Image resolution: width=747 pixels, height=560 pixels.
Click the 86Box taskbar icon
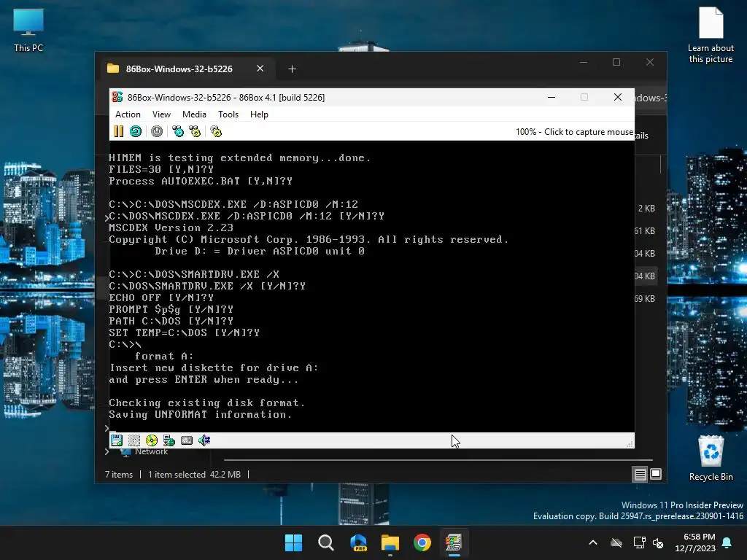454,542
